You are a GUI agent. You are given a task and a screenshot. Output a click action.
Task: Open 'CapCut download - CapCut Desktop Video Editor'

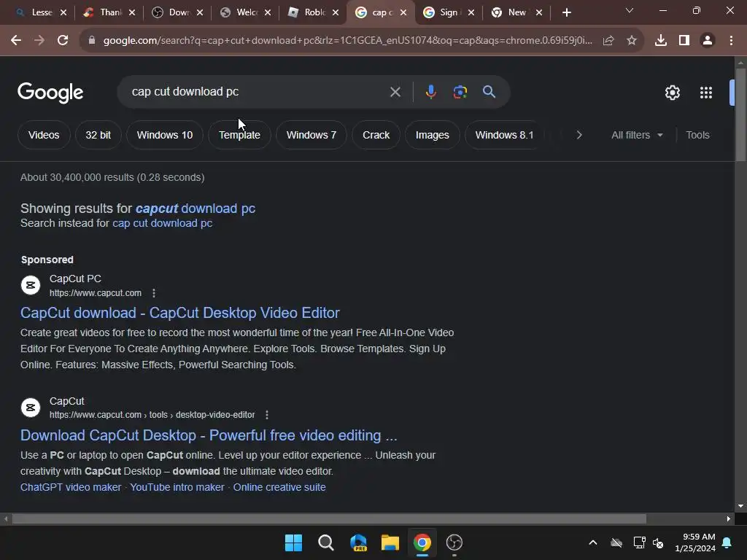tap(180, 313)
